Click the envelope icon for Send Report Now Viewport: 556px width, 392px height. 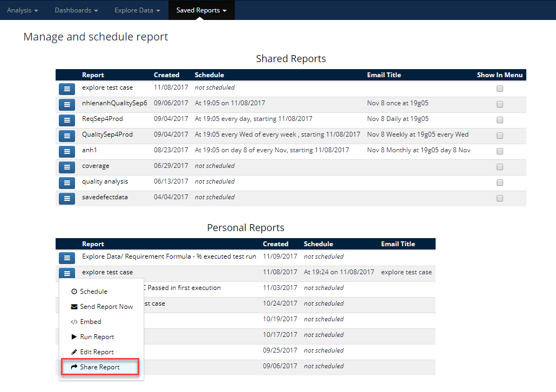(x=74, y=307)
